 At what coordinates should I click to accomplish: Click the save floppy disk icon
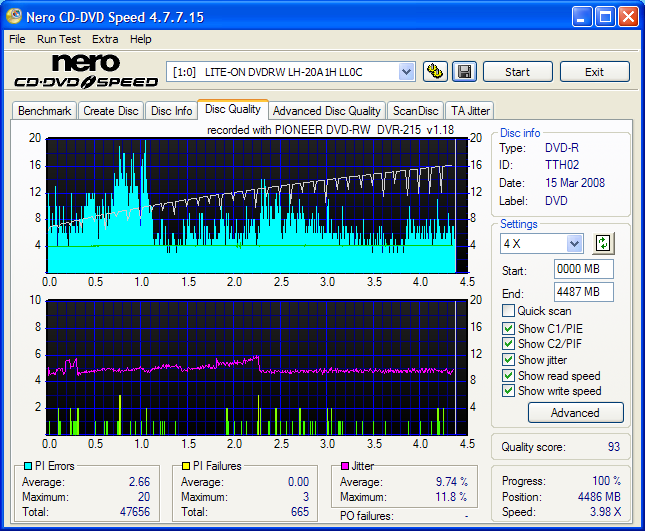pos(464,71)
